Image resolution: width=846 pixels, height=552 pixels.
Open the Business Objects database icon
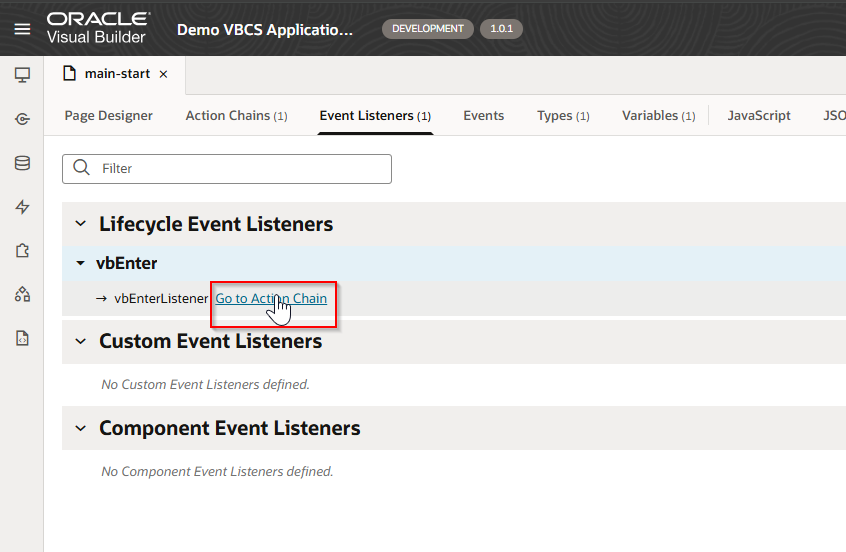tap(22, 163)
